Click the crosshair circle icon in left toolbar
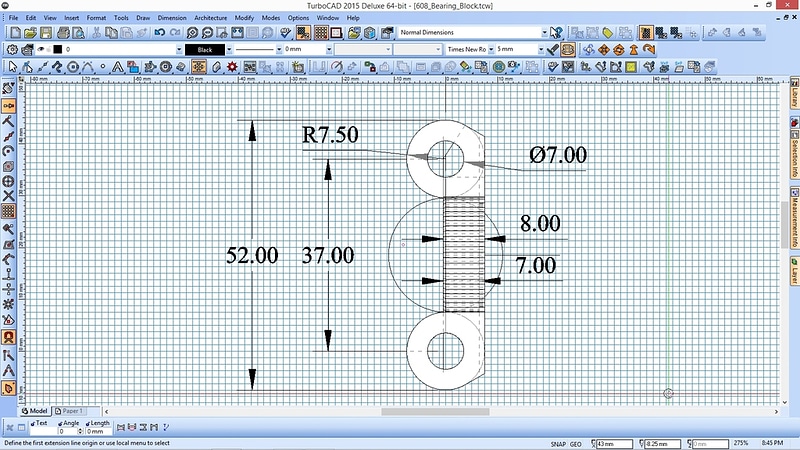This screenshot has width=800, height=450. click(x=9, y=181)
